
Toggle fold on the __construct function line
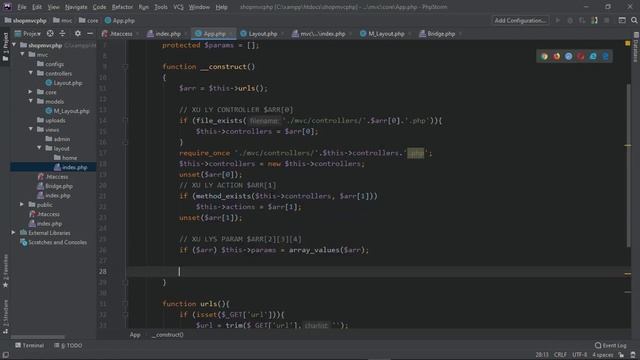(x=125, y=67)
